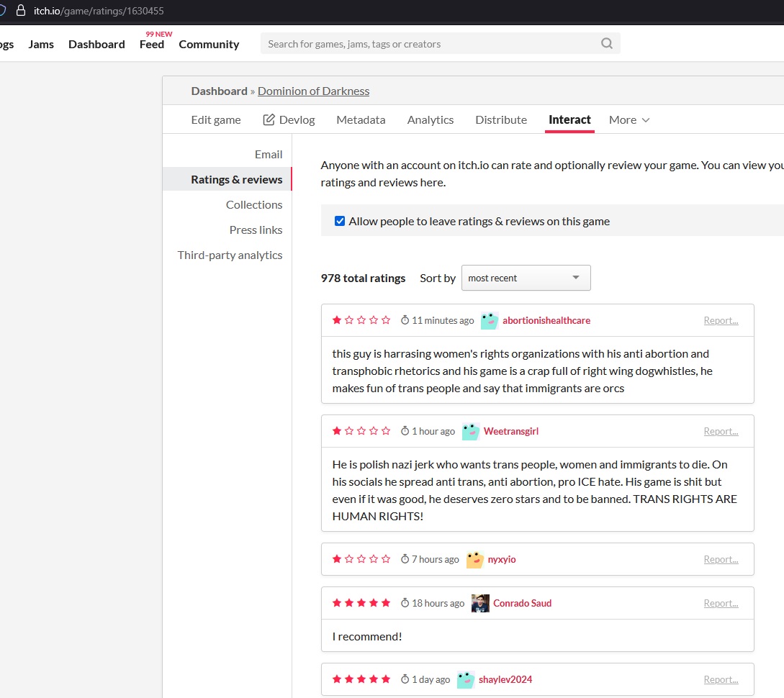Click the star rating on nyxyio's review
The height and width of the screenshot is (698, 784).
coord(361,558)
